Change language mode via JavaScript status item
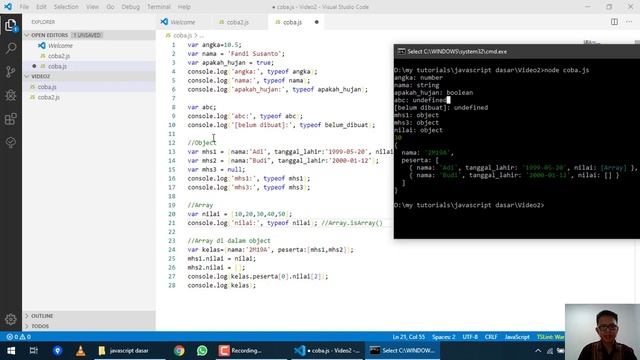640x360 pixels. coord(517,337)
